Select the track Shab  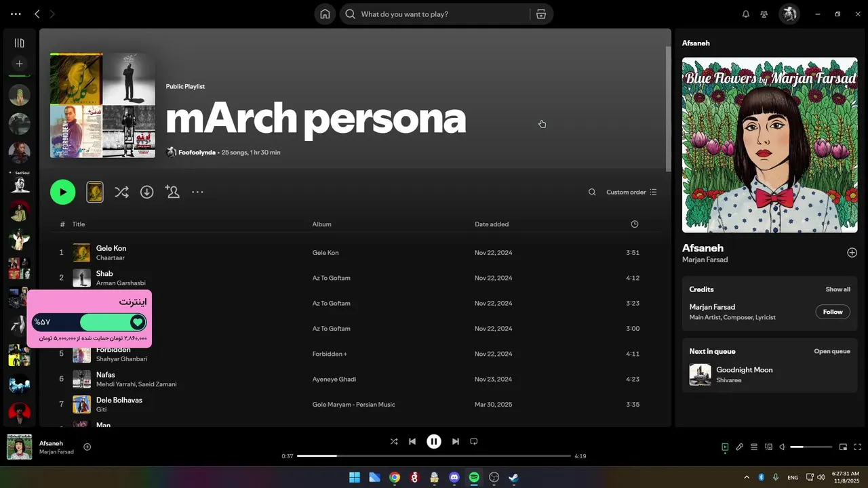pos(104,274)
